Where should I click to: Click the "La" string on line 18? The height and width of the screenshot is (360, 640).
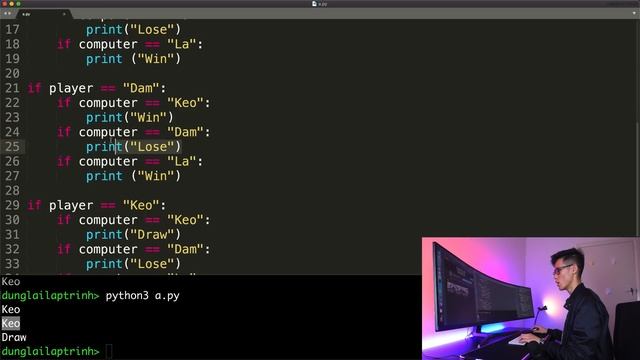[x=181, y=44]
